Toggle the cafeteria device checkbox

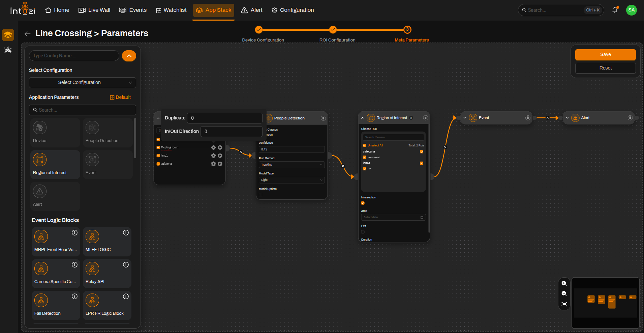click(x=158, y=164)
